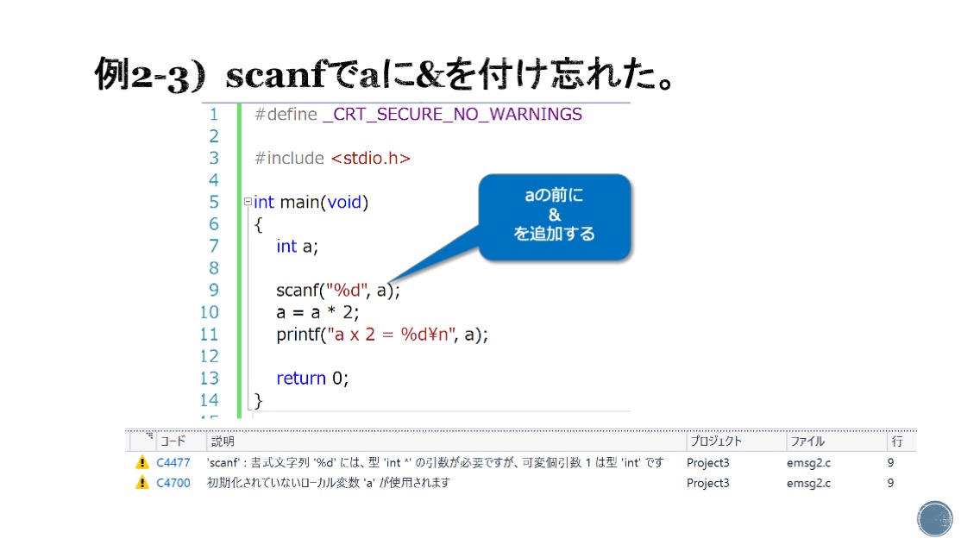Click the slide title 例2-3
This screenshot has height=551, width=980.
(x=384, y=74)
